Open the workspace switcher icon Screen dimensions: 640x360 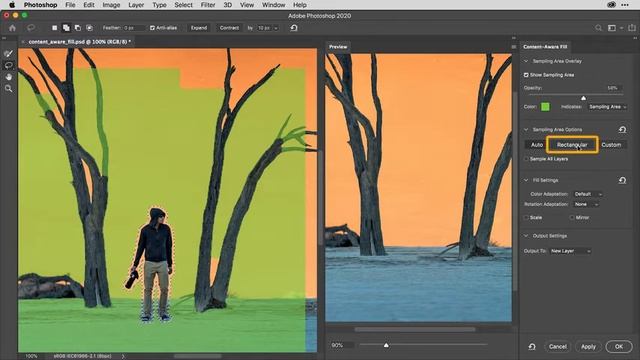pos(612,28)
